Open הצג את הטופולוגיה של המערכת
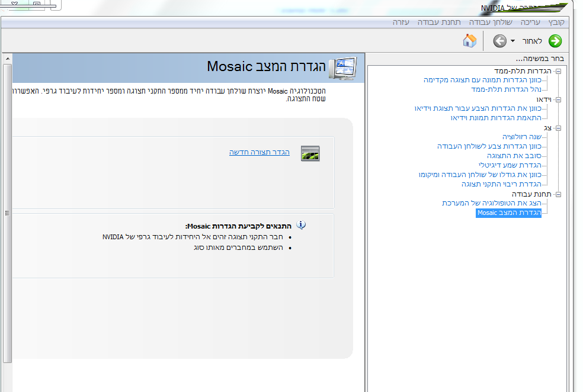 (x=492, y=203)
